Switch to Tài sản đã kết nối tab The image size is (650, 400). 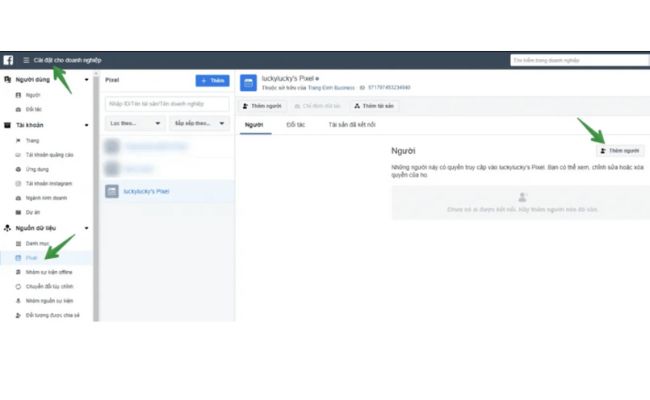(351, 125)
